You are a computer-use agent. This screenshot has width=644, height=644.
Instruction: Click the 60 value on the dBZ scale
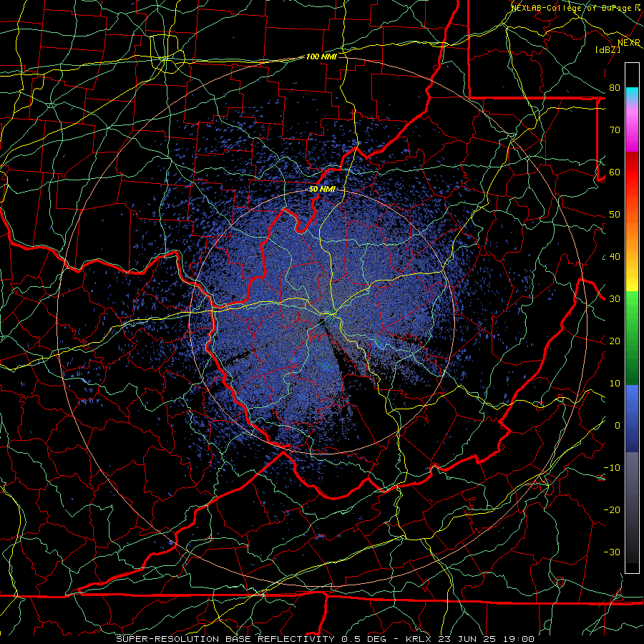click(x=615, y=172)
